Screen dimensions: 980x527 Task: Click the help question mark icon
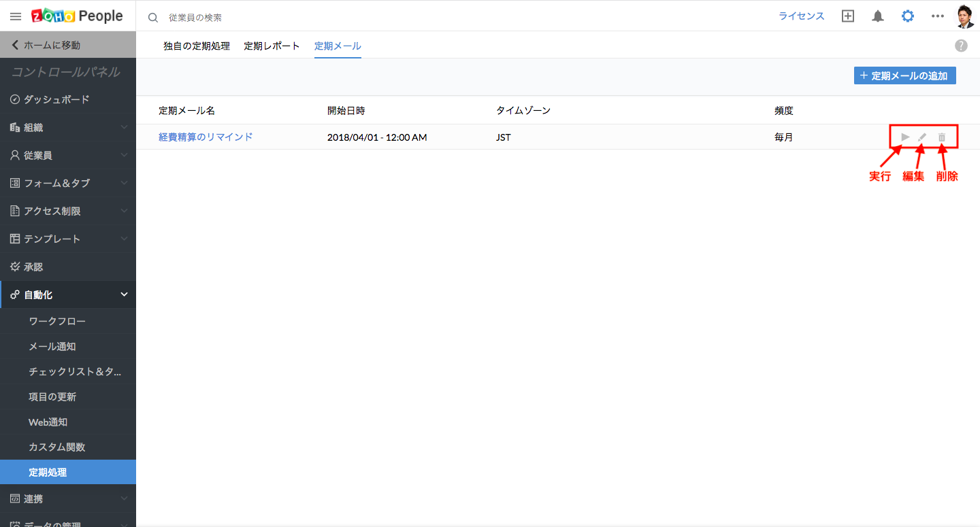pyautogui.click(x=961, y=46)
